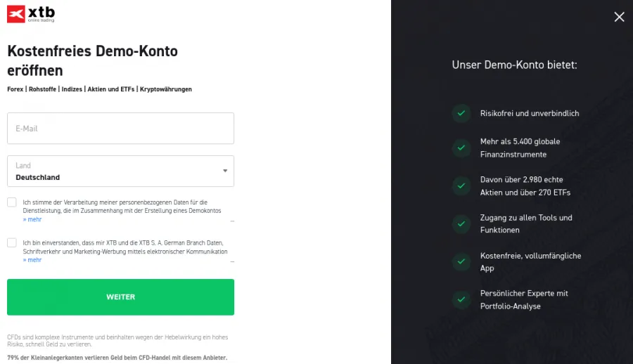Expand marketing consent text via mehr link
Screen dimensions: 633x364
pos(32,260)
